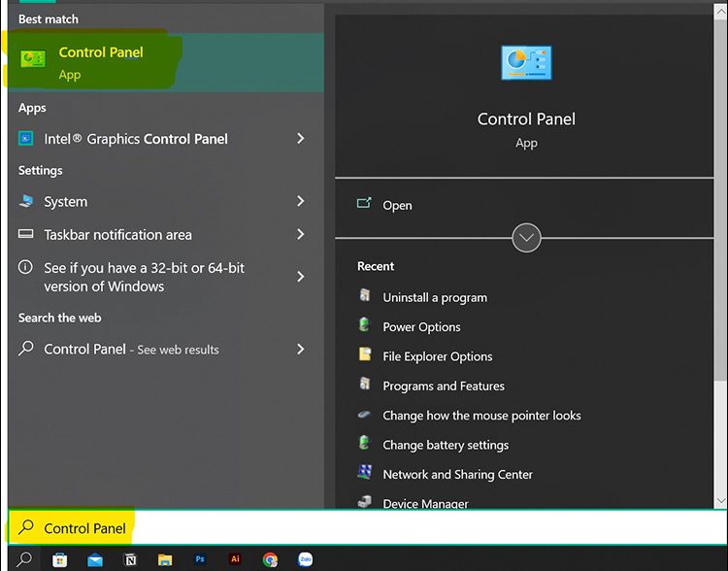
Task: Open Intel Graphics Control Panel app result
Action: (136, 139)
